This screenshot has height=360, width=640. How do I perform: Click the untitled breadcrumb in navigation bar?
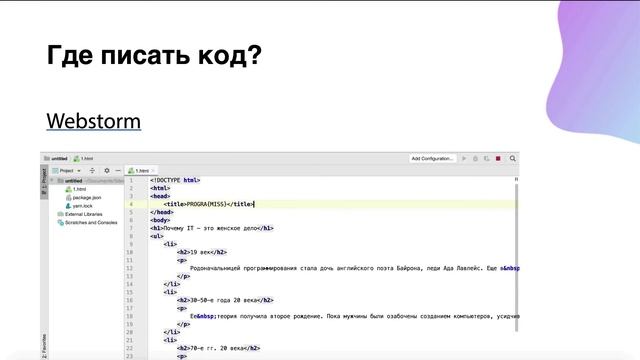point(56,158)
